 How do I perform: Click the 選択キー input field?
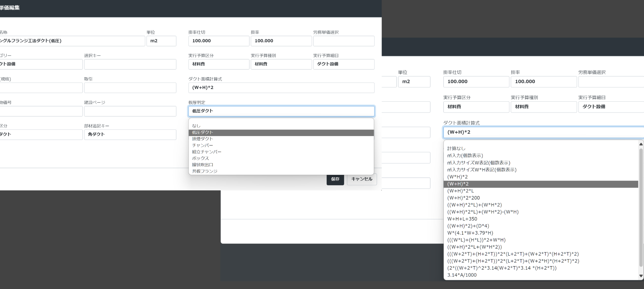pyautogui.click(x=130, y=64)
